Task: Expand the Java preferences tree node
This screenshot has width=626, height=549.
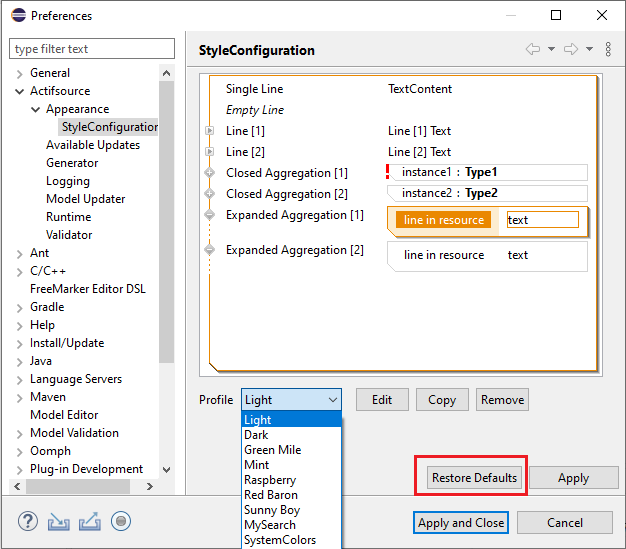Action: pyautogui.click(x=20, y=361)
